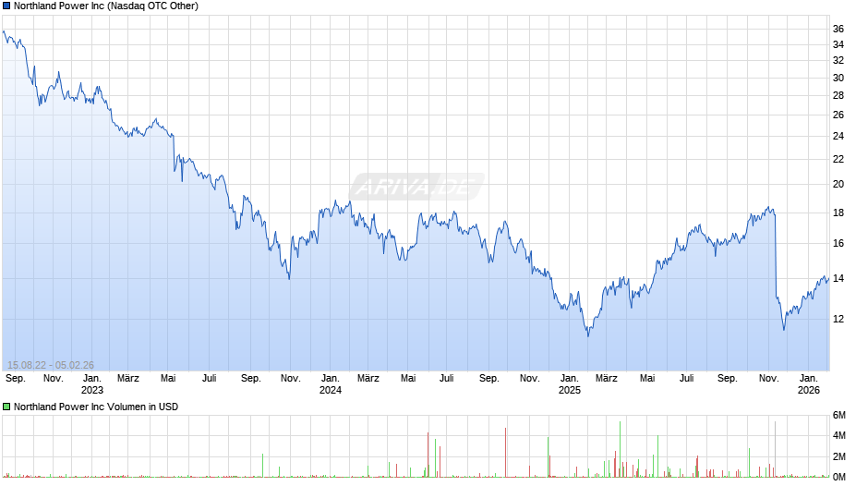Click the volume axis label 0M
Image resolution: width=868 pixels, height=486 pixels.
point(839,477)
